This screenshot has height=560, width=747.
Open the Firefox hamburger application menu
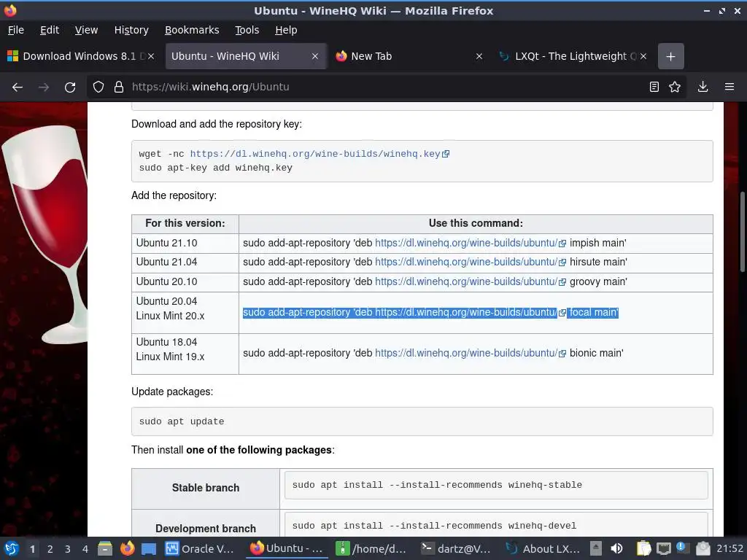[x=729, y=87]
